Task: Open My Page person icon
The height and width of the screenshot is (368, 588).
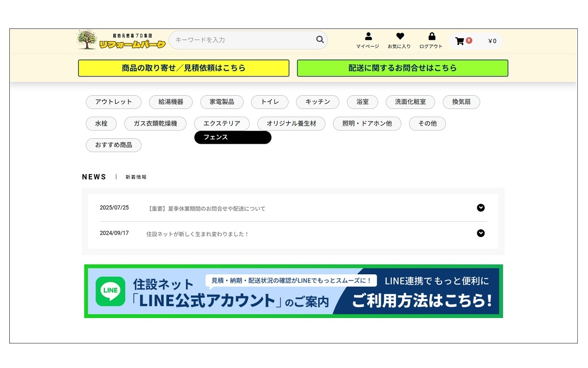Action: [x=368, y=36]
